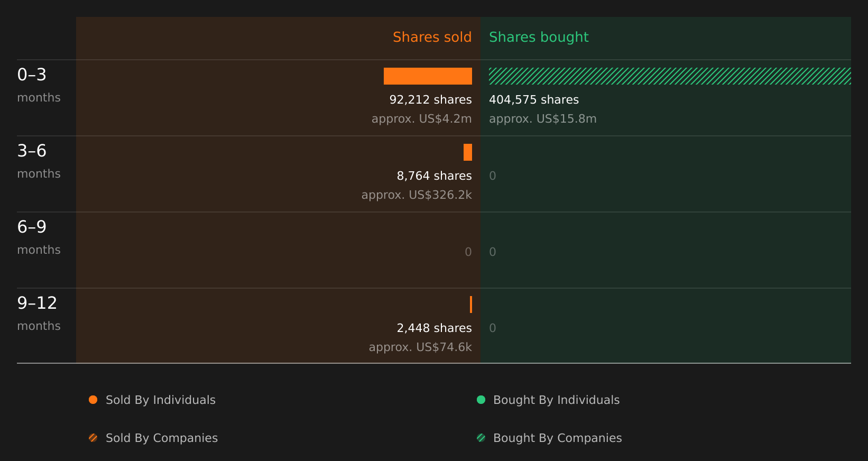Click the Bought By Companies legend label

pyautogui.click(x=557, y=438)
